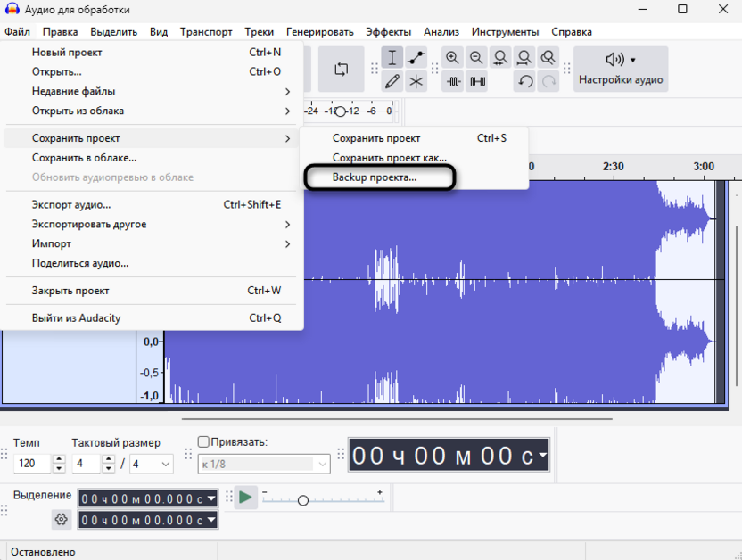This screenshot has width=742, height=560.
Task: Open the Эффекты menu
Action: coord(388,30)
